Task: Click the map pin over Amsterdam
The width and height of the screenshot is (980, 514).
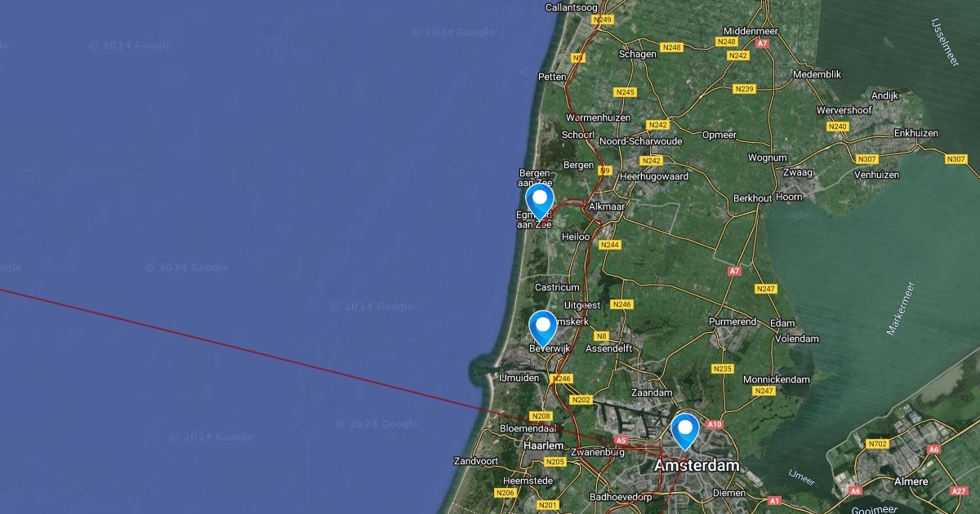Action: 685,432
